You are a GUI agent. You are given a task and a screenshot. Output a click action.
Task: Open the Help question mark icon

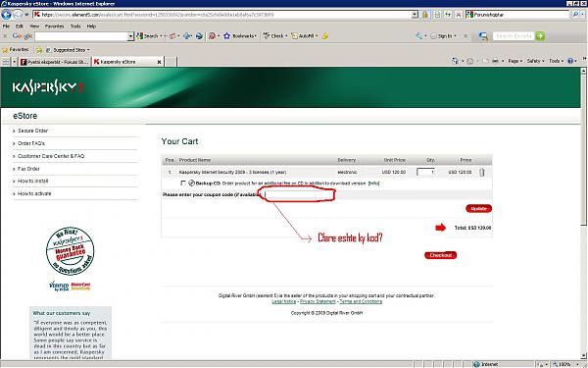click(x=570, y=61)
